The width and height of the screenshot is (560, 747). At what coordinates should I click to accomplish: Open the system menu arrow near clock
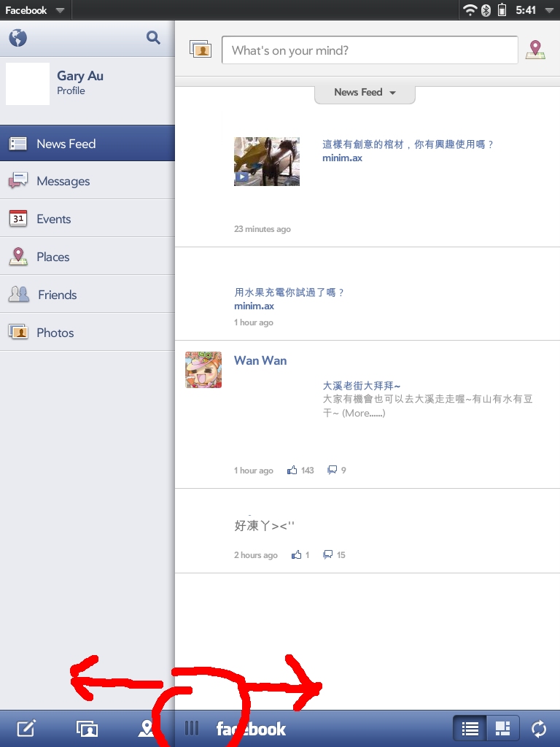click(x=549, y=10)
